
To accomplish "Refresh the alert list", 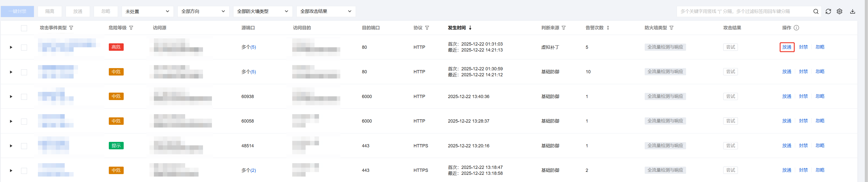I will 828,11.
